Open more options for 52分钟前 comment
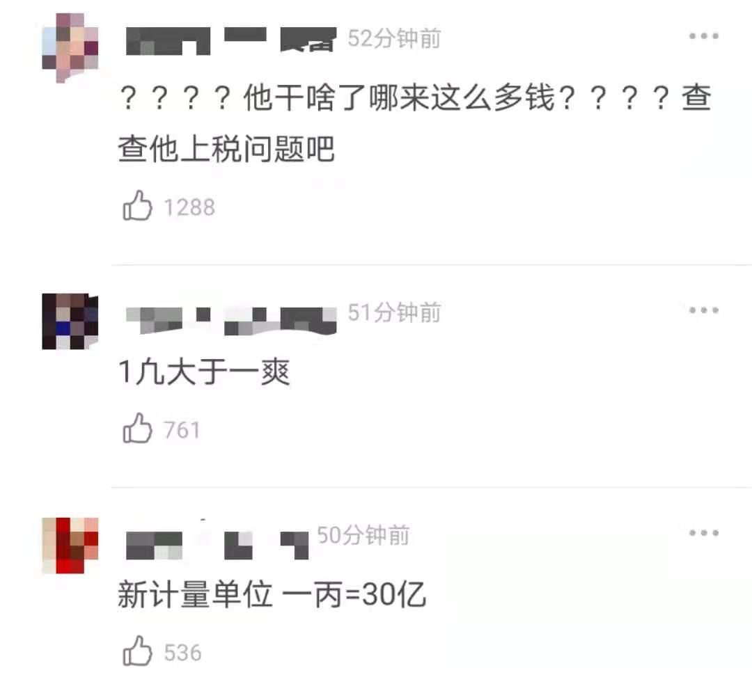The height and width of the screenshot is (700, 752). (703, 36)
